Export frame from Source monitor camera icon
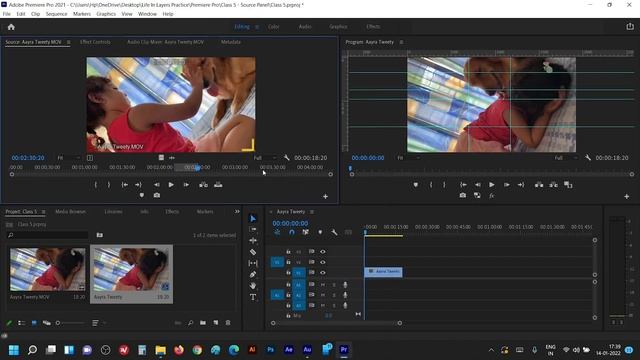This screenshot has width=640, height=360. (x=157, y=196)
